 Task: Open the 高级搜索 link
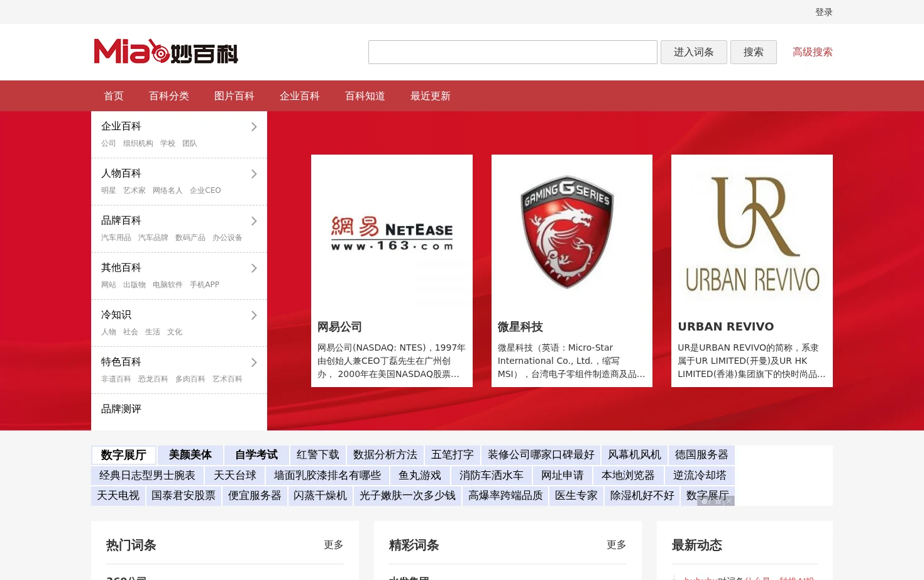813,52
